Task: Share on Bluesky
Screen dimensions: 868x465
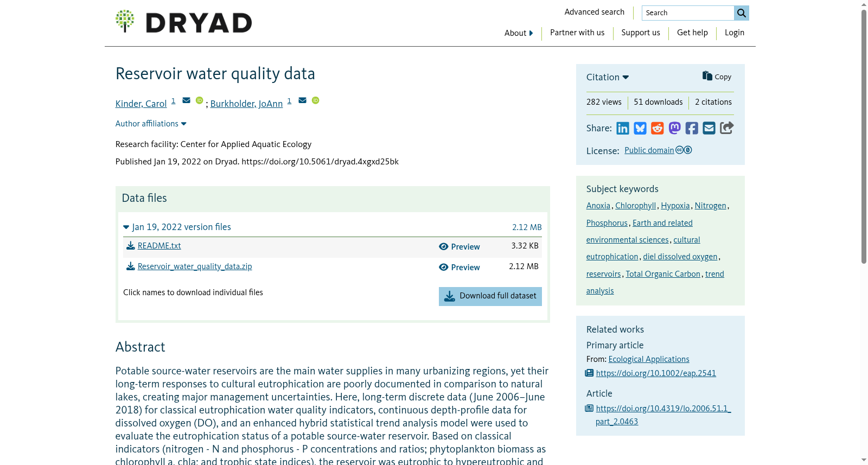Action: [x=640, y=128]
